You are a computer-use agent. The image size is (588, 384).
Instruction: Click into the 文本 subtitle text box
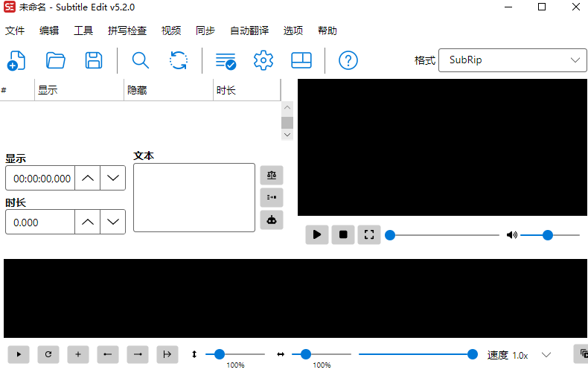(x=194, y=198)
